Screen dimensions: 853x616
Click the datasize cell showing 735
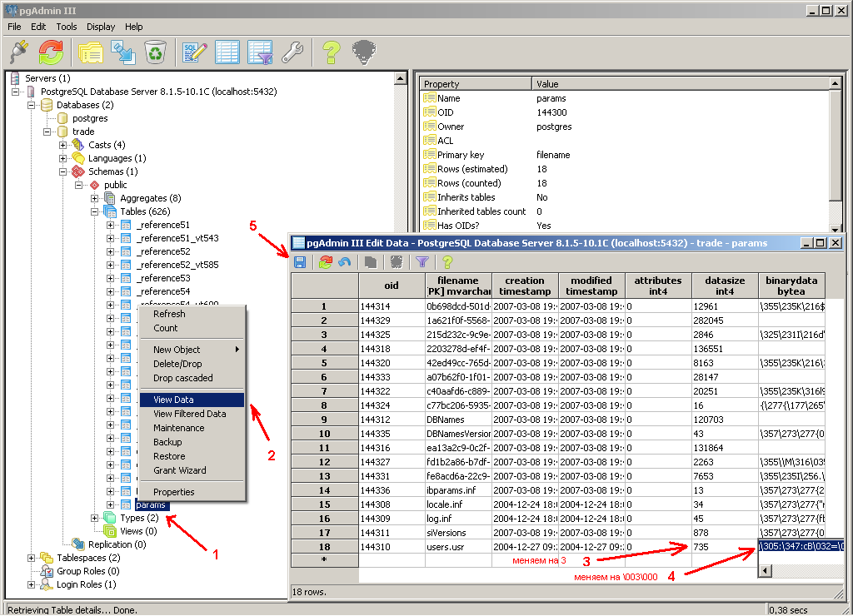click(725, 547)
